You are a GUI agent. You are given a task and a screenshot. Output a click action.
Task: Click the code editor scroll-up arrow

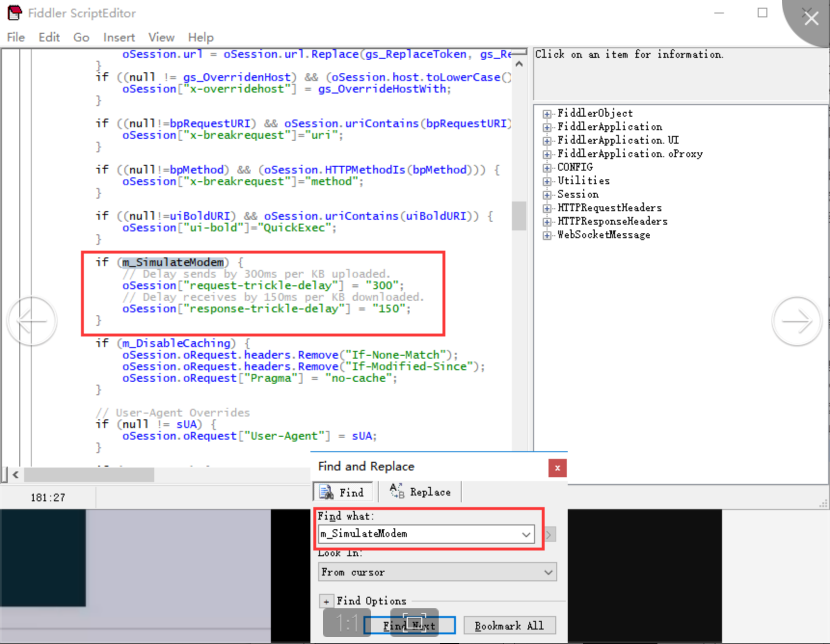pyautogui.click(x=519, y=64)
